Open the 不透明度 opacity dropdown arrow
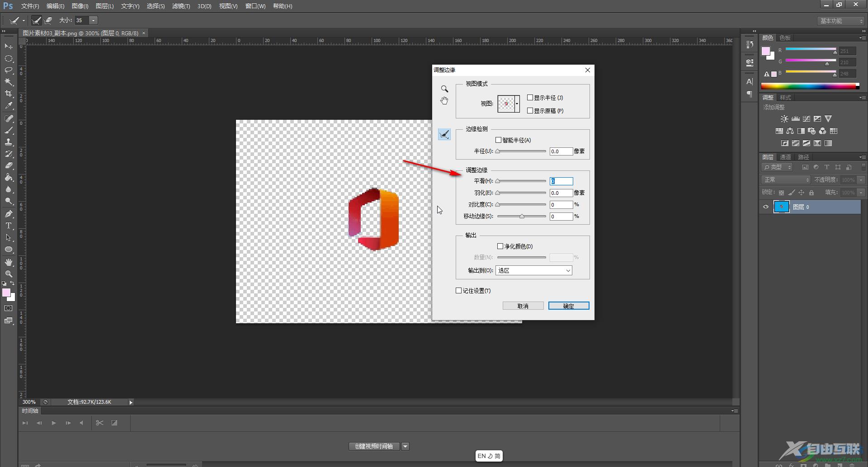The width and height of the screenshot is (868, 467). [x=861, y=180]
